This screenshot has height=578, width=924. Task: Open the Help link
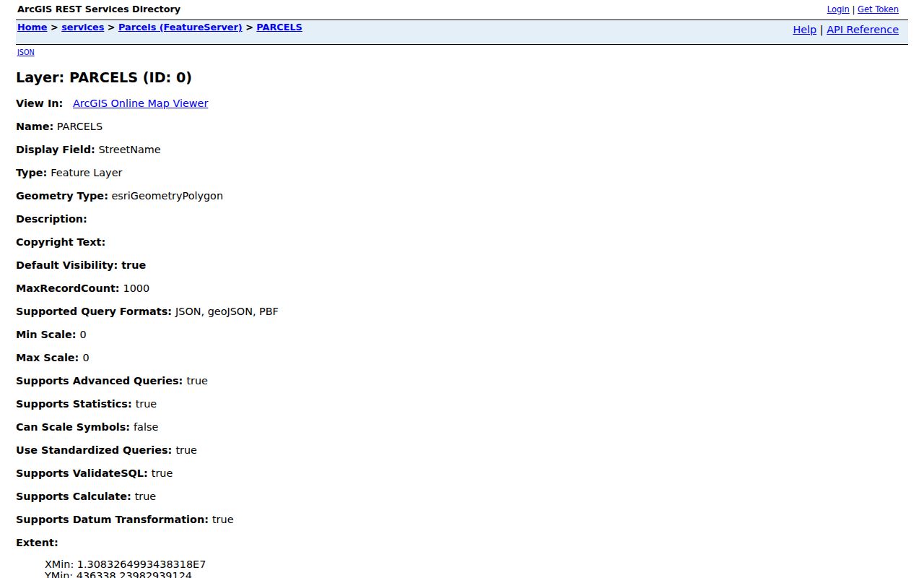click(x=804, y=30)
